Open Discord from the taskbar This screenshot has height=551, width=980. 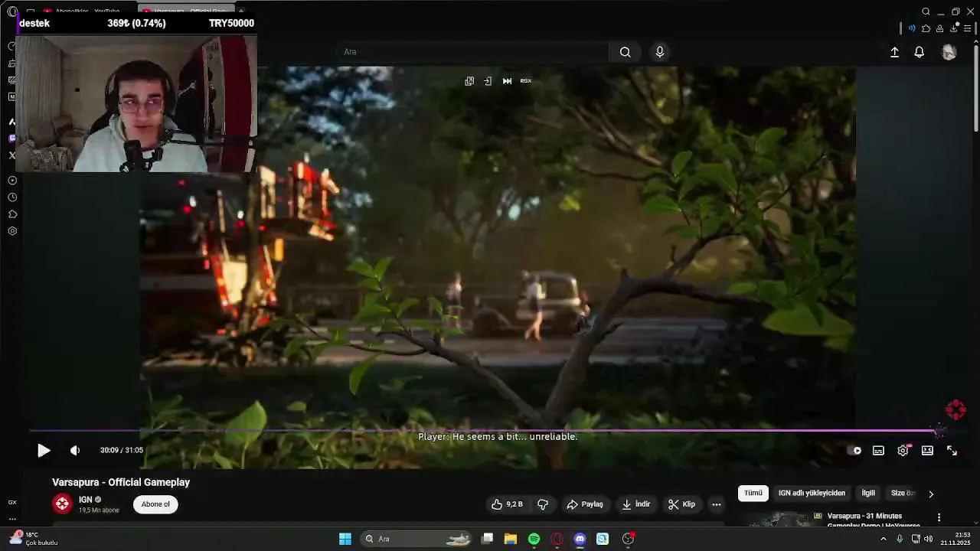click(580, 539)
